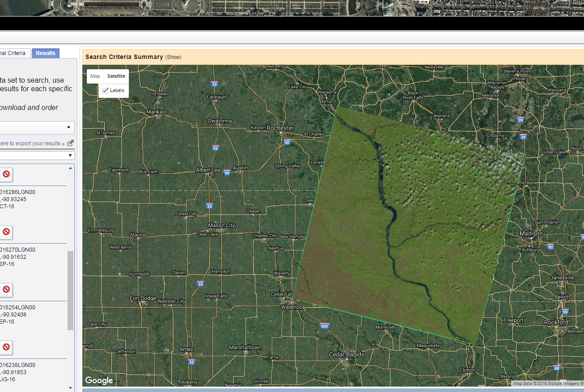584x392 pixels.
Task: Click the 016238LGN00 entity ID text
Action: 18,365
